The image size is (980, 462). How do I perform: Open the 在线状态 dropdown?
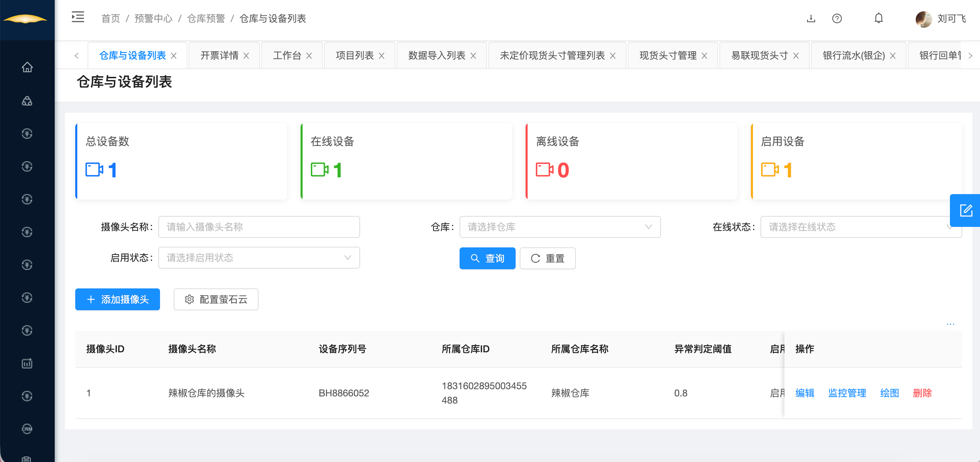(x=861, y=227)
